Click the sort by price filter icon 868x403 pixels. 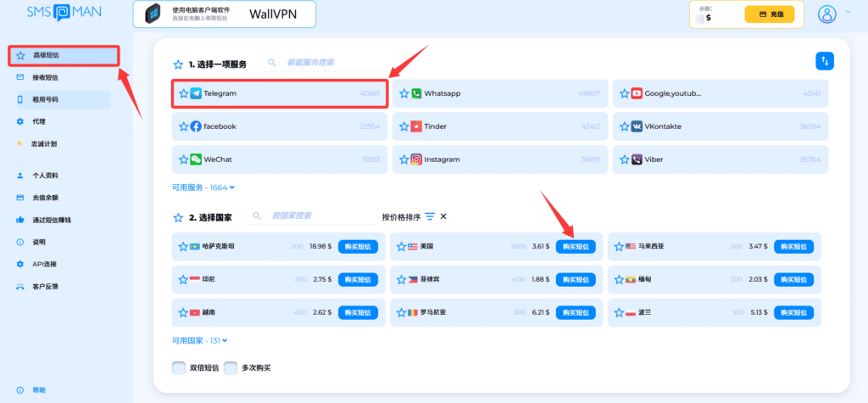[x=430, y=216]
